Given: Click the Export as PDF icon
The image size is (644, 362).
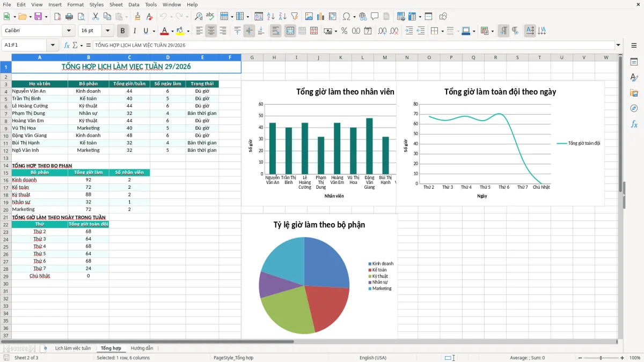Looking at the screenshot, I should (x=57, y=17).
